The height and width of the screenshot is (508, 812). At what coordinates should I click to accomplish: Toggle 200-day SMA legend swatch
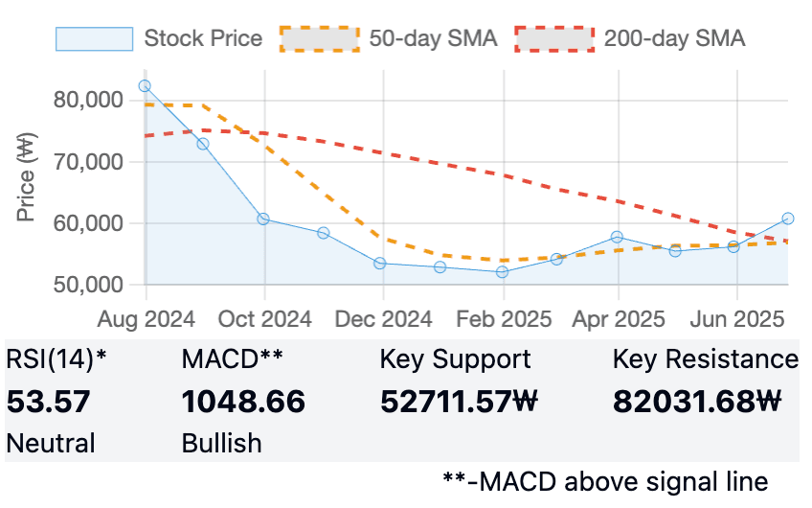click(x=553, y=38)
